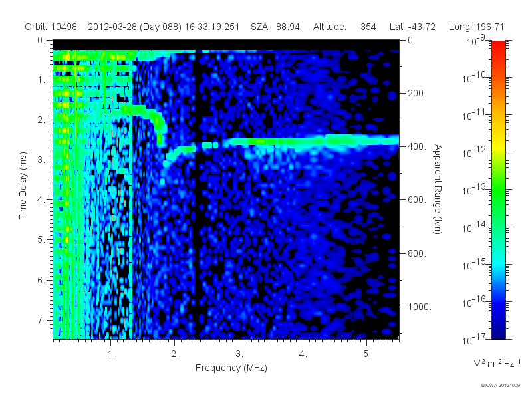Viewport: 532px width, 399px height.
Task: Click the yellow region of the color bar
Action: pos(498,146)
